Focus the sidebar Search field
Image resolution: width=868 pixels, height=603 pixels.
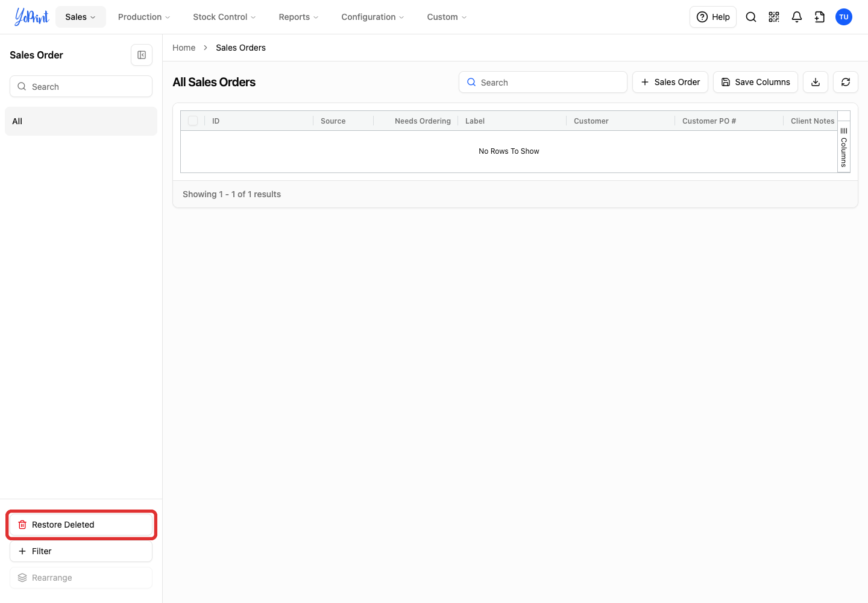coord(81,86)
